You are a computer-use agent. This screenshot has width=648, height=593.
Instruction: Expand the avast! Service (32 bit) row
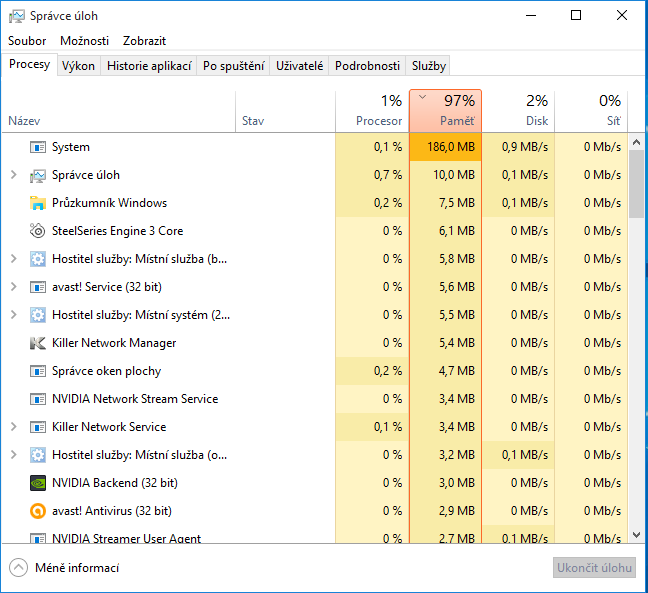(13, 287)
